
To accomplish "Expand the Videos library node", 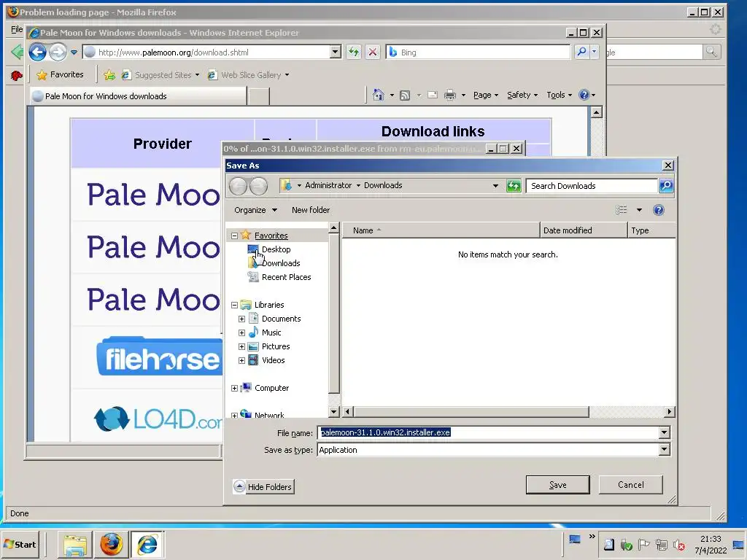I will (x=241, y=360).
